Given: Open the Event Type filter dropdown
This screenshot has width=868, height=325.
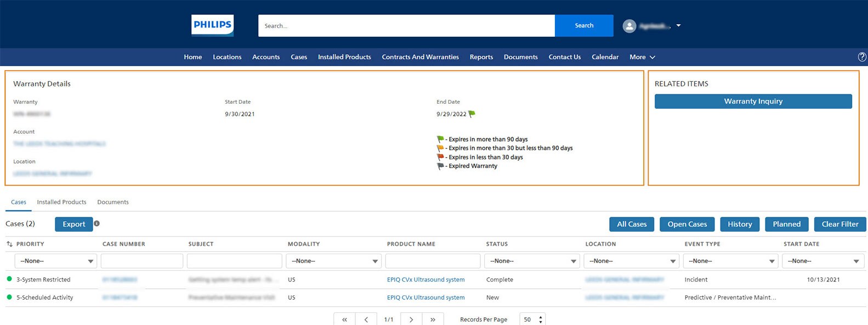Looking at the screenshot, I should (730, 261).
